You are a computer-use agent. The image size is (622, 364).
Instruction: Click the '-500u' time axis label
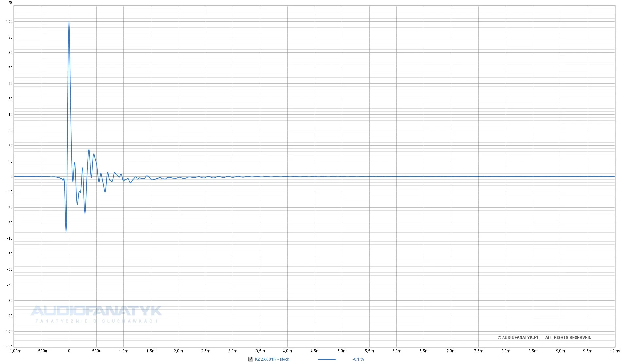[x=42, y=351]
